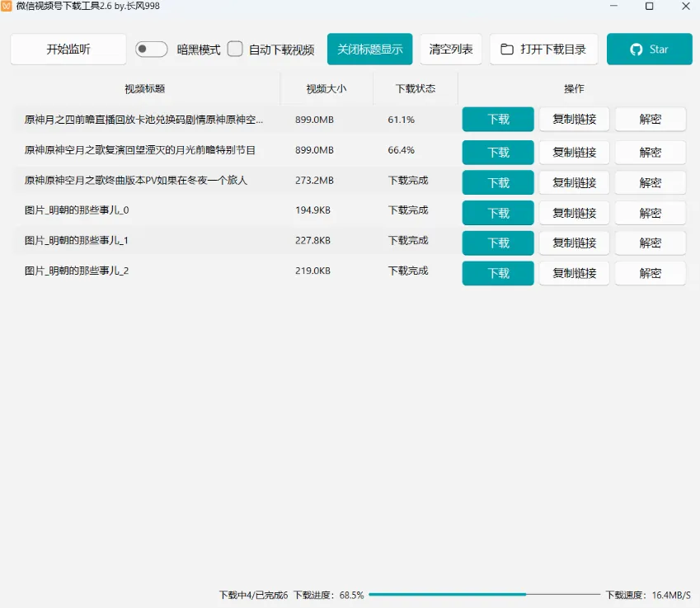Click the bottom download progress bar
The height and width of the screenshot is (608, 700).
point(484,595)
